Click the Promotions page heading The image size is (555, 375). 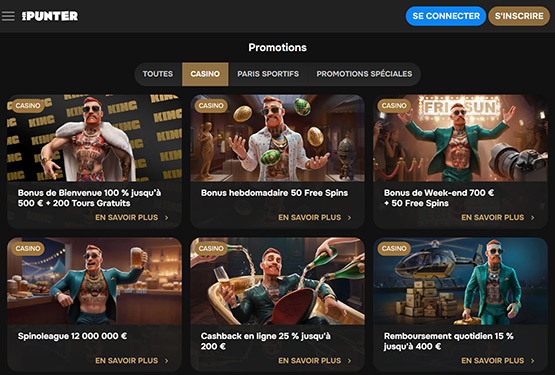[278, 47]
